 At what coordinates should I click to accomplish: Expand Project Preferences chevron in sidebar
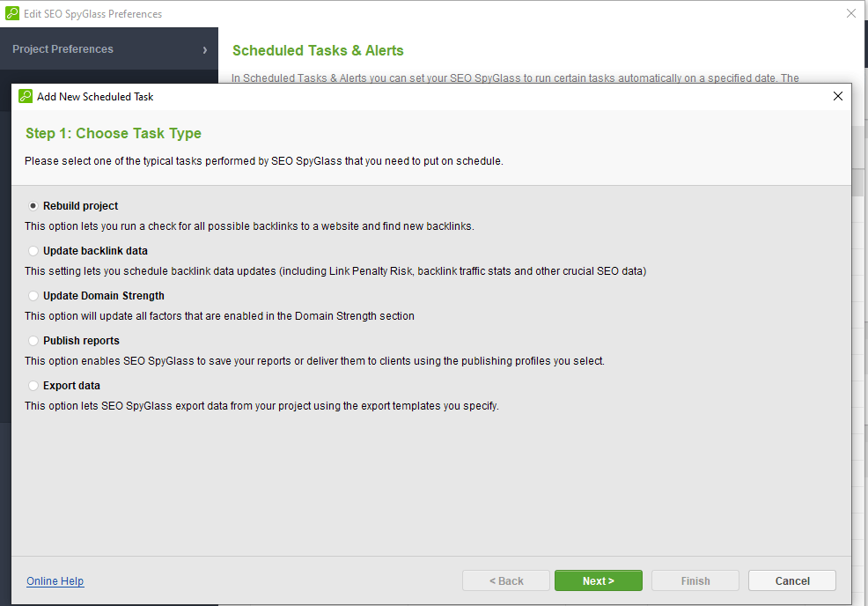pyautogui.click(x=205, y=50)
